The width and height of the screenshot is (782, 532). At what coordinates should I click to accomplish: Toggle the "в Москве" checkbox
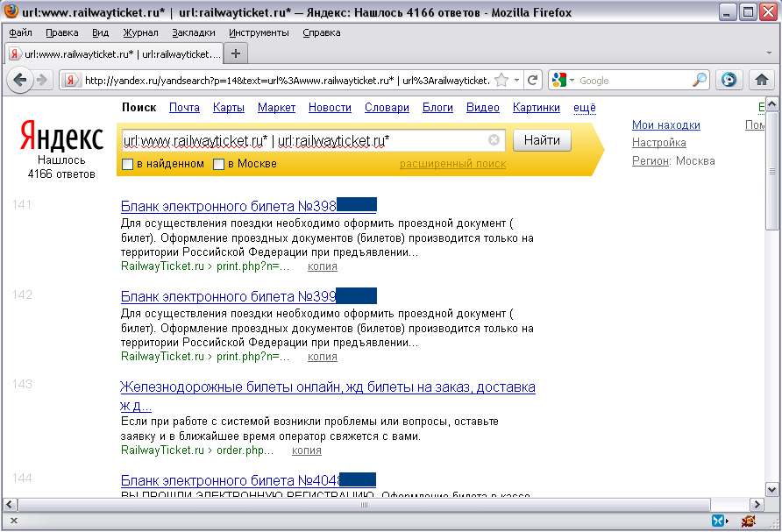click(218, 164)
